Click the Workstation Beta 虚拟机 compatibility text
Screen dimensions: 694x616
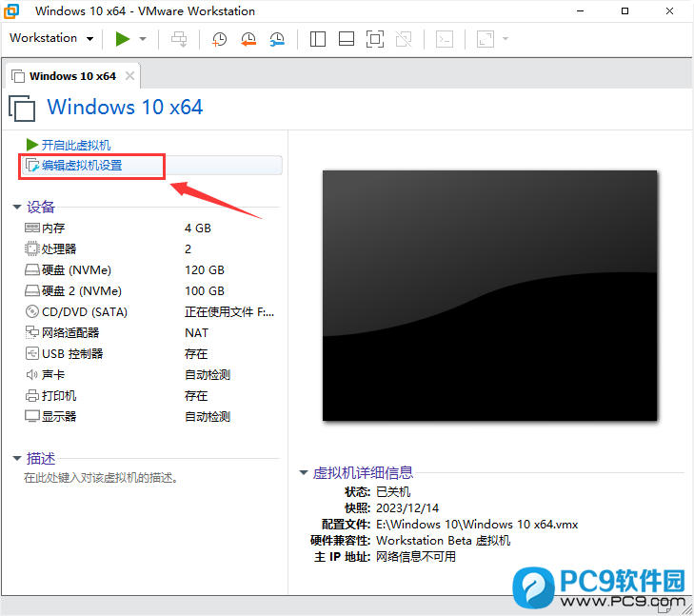tap(443, 541)
